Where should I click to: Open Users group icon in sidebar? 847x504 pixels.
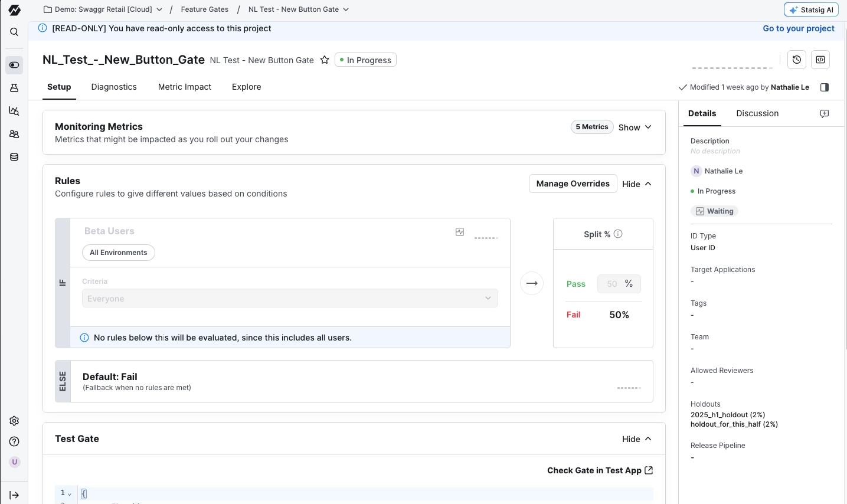[x=14, y=134]
